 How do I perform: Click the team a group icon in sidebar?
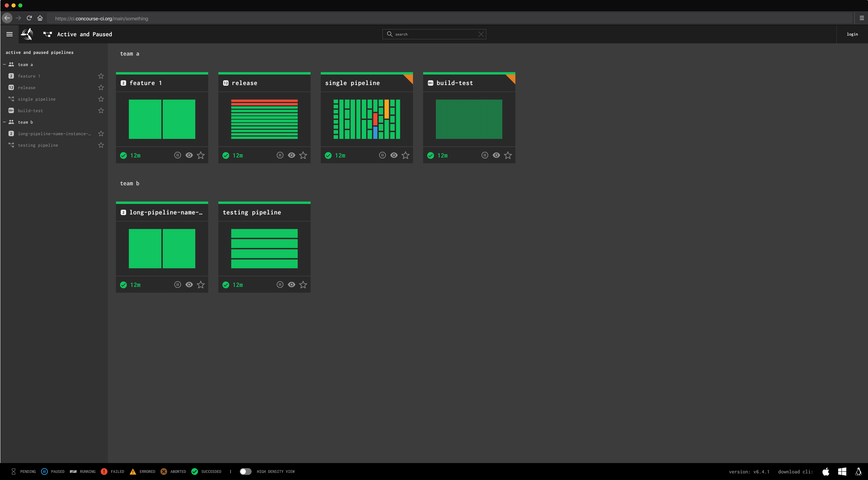(x=11, y=64)
